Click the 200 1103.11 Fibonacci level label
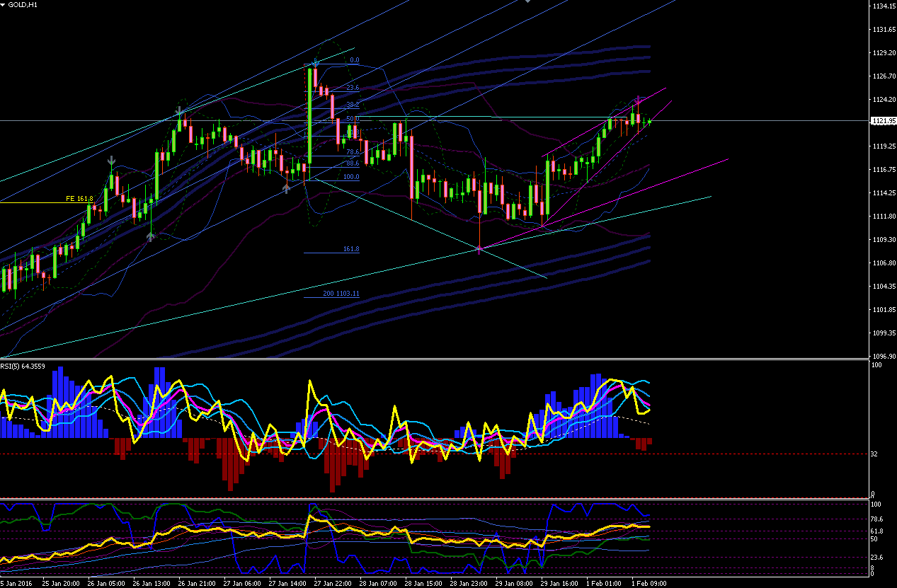The height and width of the screenshot is (588, 897). (x=341, y=294)
